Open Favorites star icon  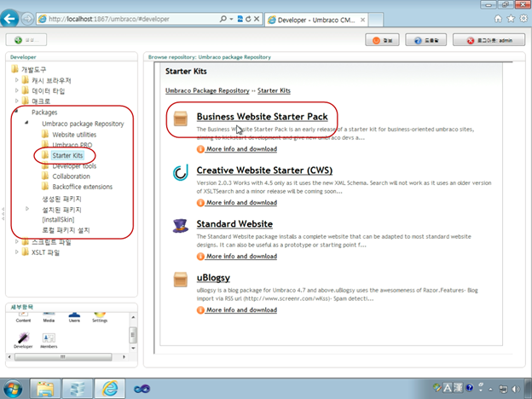click(511, 19)
